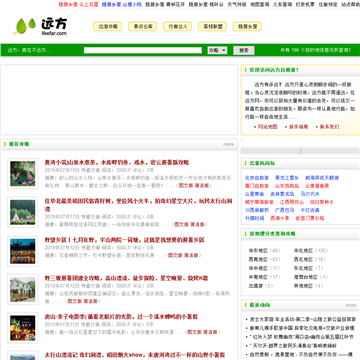
Task: Open the 远方 likefar.com logo homepage
Action: (40, 26)
